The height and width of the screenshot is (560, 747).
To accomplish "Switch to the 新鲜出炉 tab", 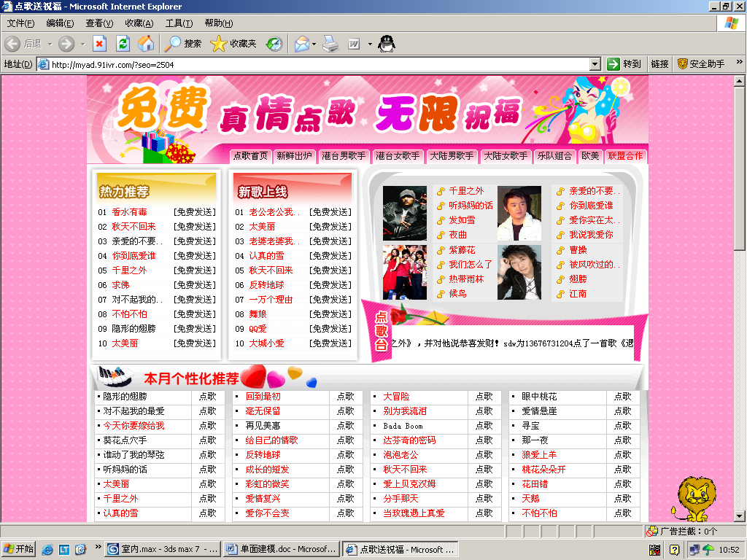I will 294,156.
